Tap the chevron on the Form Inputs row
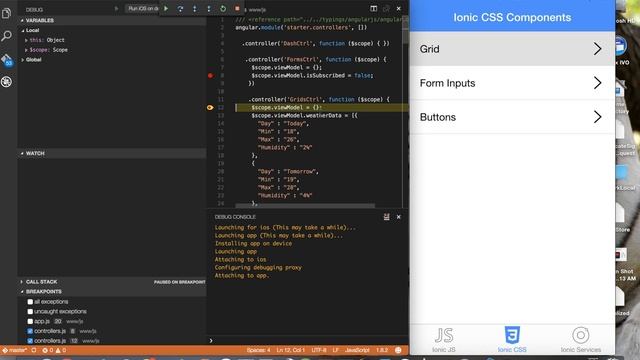Screen dimensions: 640x360 [598, 83]
